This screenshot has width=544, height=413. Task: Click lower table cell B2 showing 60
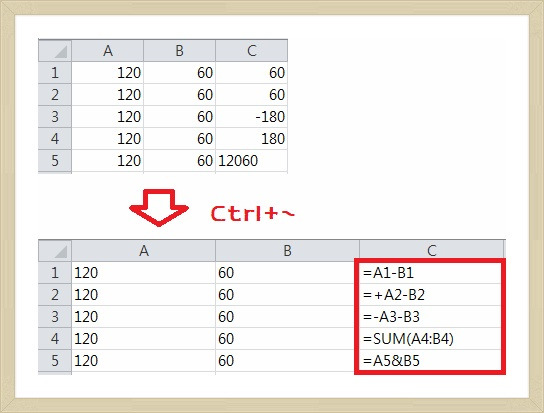point(287,294)
